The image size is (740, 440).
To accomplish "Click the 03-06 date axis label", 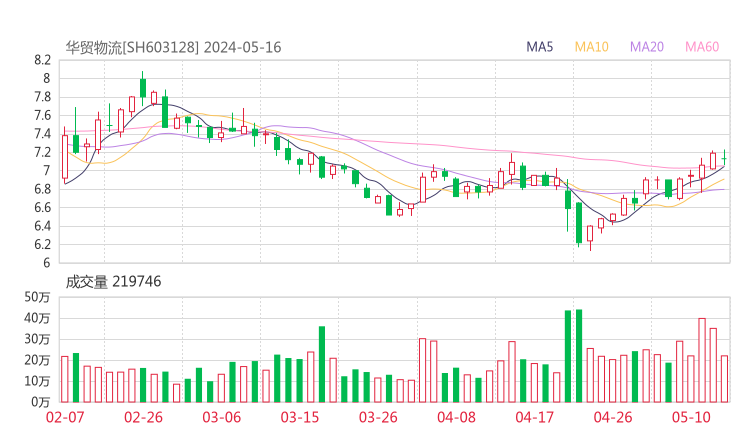I will point(222,417).
